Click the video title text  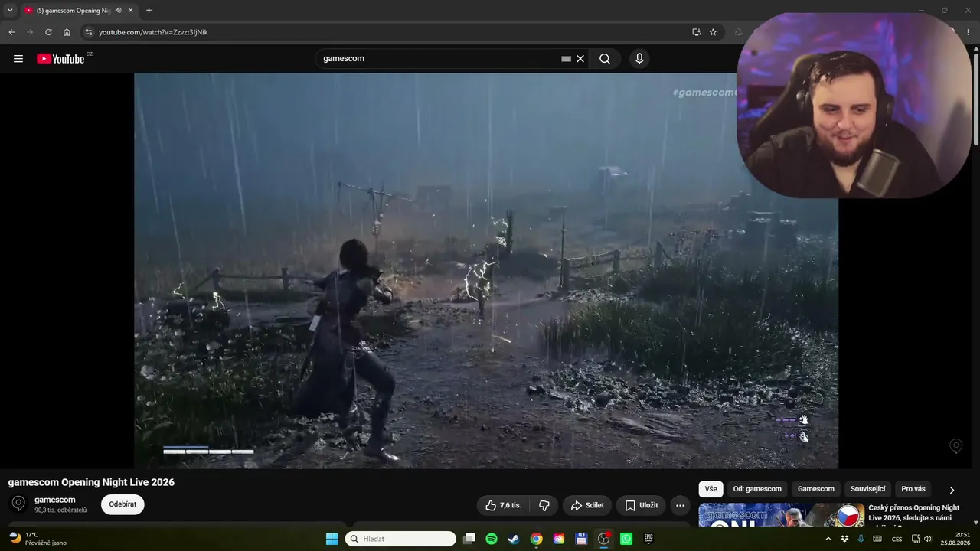(91, 482)
